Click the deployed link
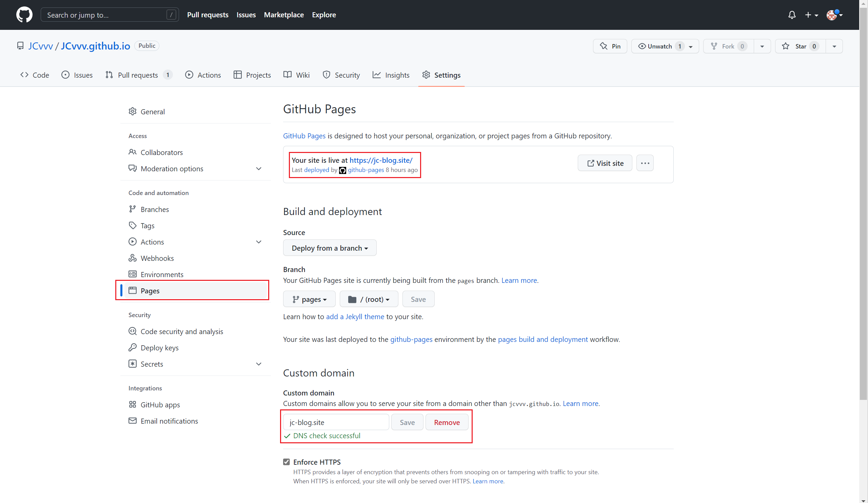Image resolution: width=868 pixels, height=503 pixels. coord(317,170)
